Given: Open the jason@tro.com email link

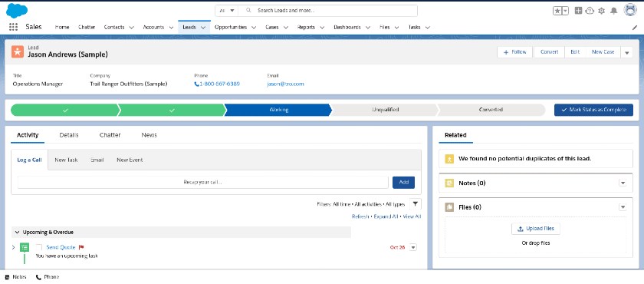Looking at the screenshot, I should pyautogui.click(x=285, y=84).
